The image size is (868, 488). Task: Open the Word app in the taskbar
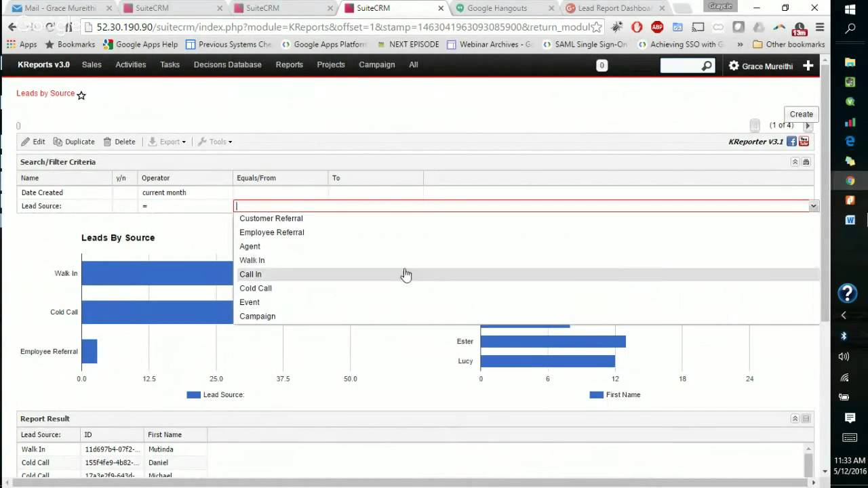tap(850, 220)
